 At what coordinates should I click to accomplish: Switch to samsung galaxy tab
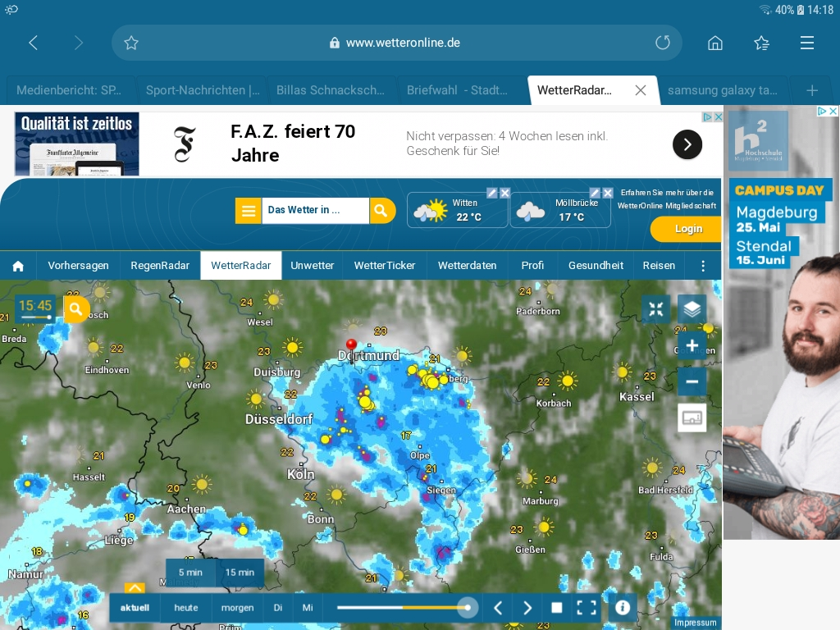(x=722, y=90)
